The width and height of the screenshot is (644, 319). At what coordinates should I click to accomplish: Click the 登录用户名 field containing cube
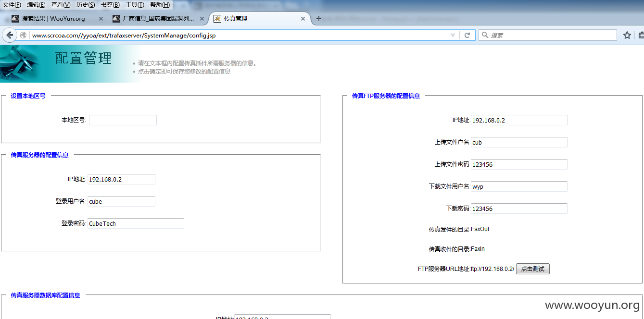pos(121,201)
